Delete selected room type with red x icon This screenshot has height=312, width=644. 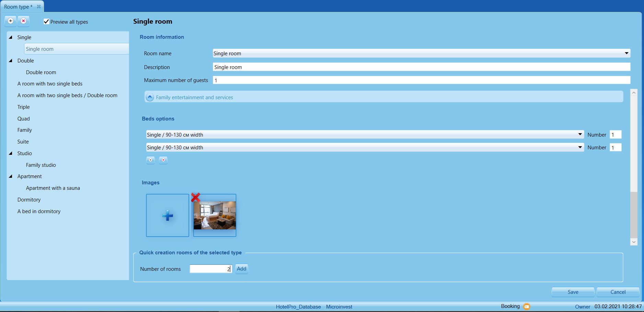(x=23, y=21)
